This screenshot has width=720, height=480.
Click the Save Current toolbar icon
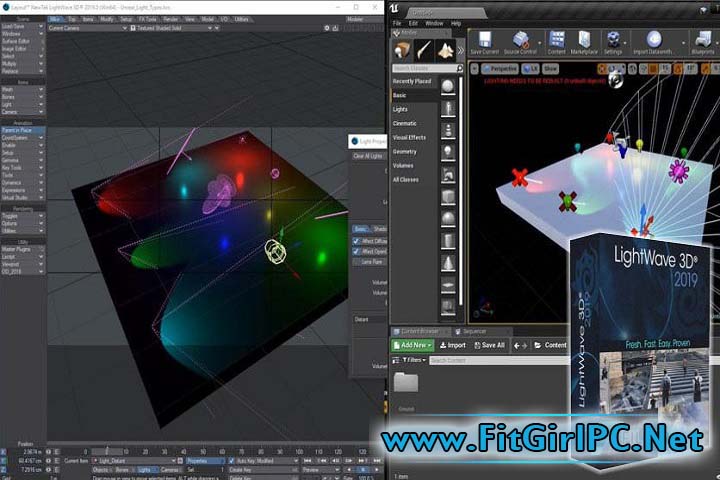484,41
